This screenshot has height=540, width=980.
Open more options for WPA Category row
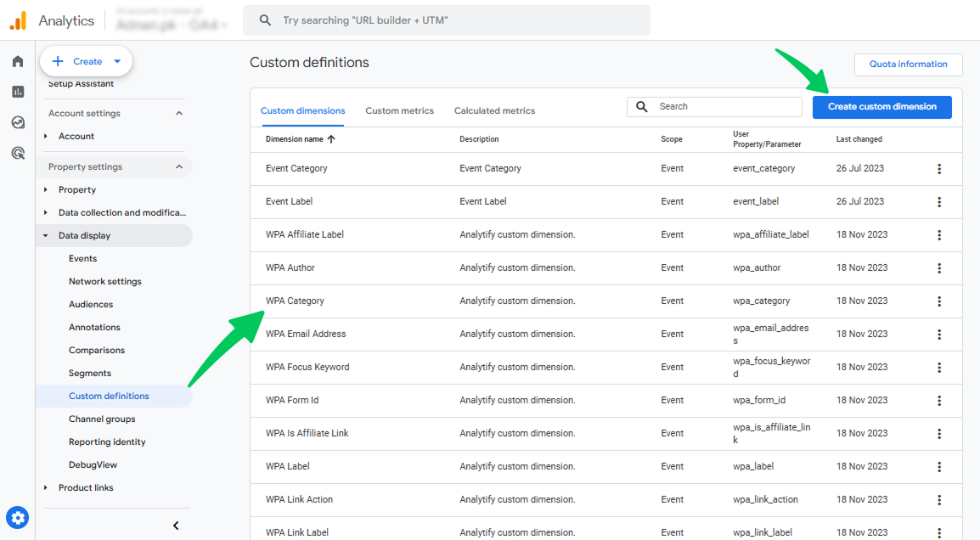click(938, 301)
